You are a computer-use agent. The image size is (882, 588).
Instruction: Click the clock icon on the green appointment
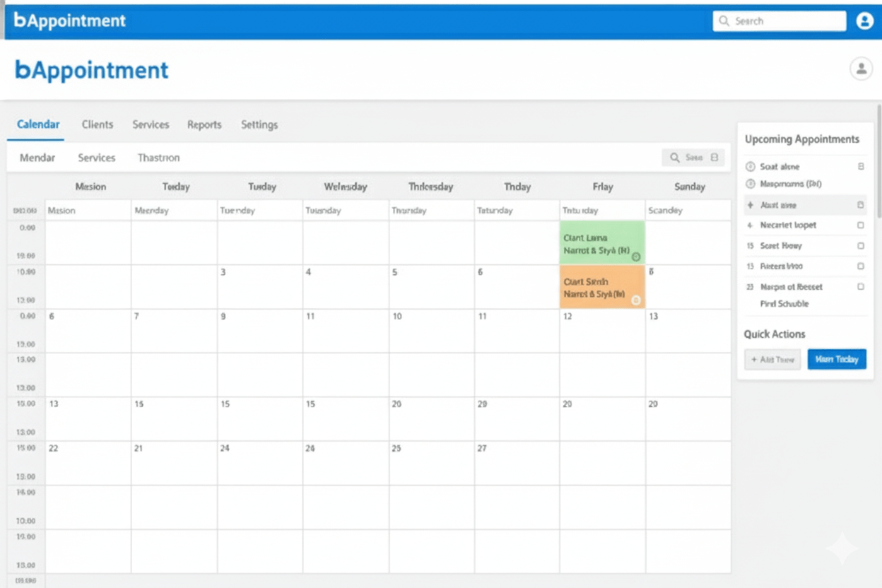(x=635, y=257)
